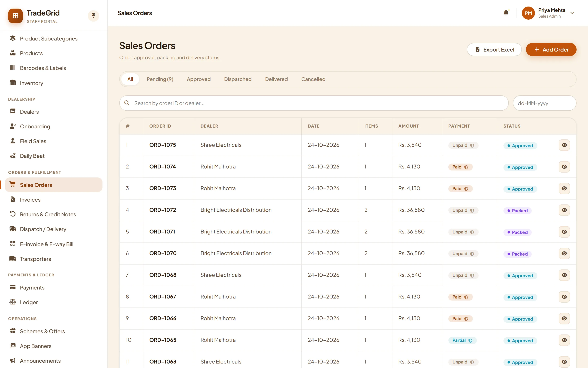Open Onboarding section
Image resolution: width=588 pixels, height=368 pixels.
pos(54,126)
